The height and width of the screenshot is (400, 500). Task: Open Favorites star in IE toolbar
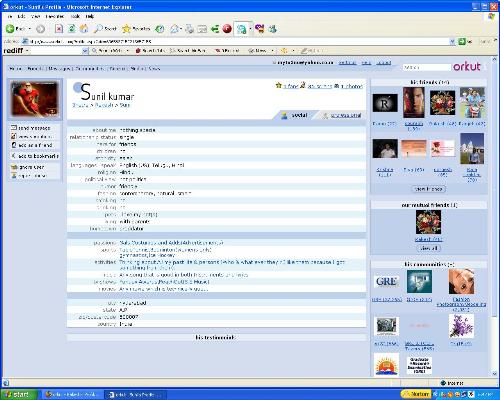[126, 29]
